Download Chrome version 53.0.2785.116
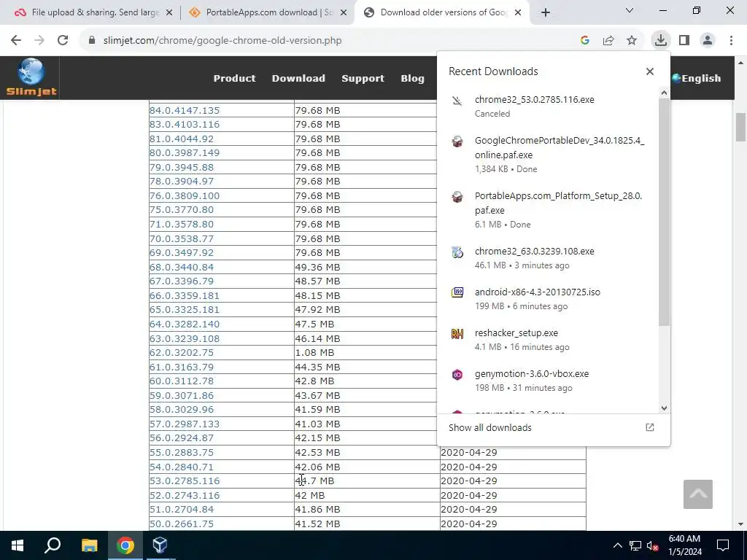This screenshot has width=747, height=560. coord(185,481)
